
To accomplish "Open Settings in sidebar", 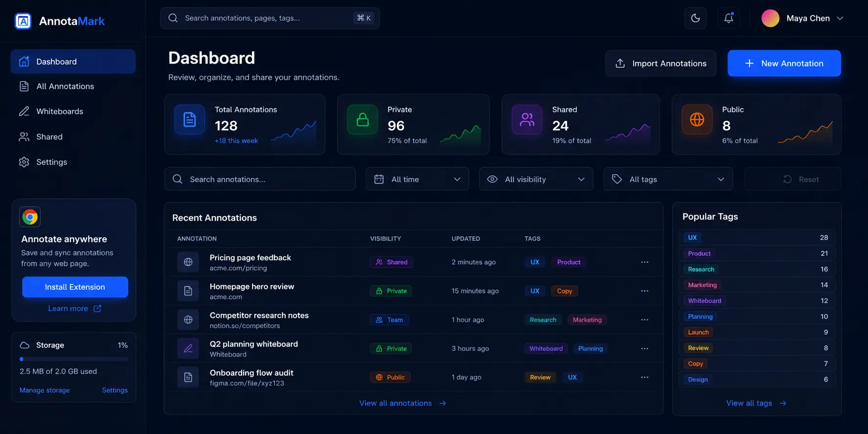I will pyautogui.click(x=73, y=162).
